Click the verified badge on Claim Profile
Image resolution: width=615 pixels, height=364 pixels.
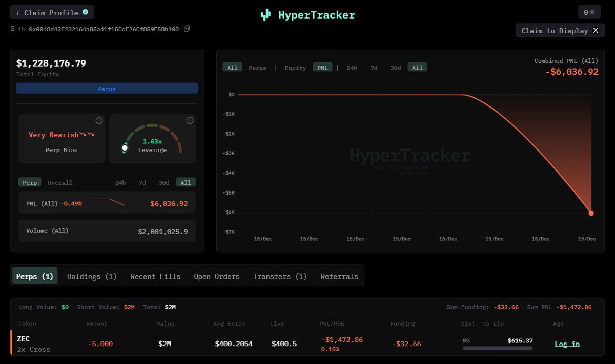pyautogui.click(x=85, y=12)
